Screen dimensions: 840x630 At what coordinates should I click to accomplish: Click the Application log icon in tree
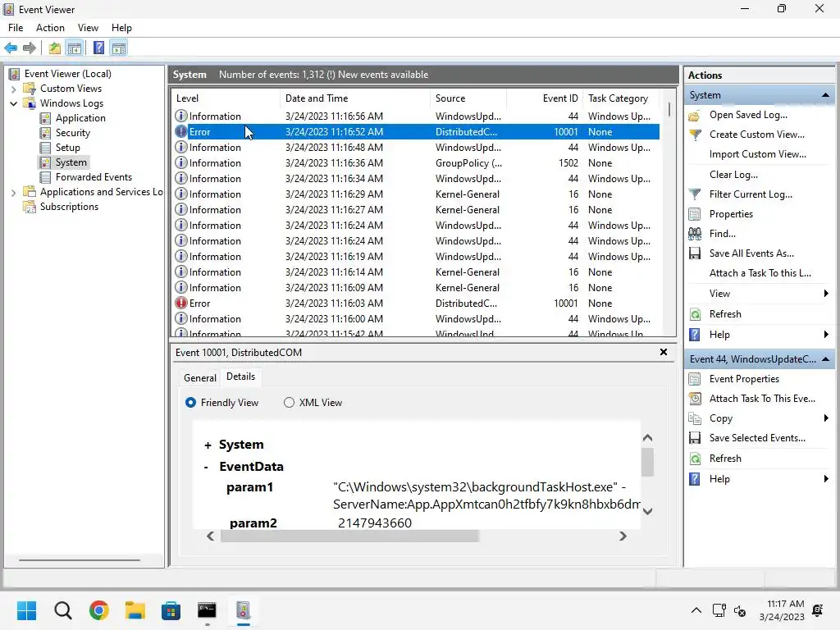(x=46, y=118)
